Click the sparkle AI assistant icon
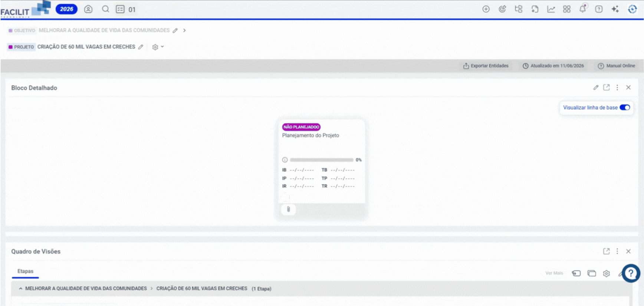This screenshot has height=306, width=644. [x=615, y=9]
